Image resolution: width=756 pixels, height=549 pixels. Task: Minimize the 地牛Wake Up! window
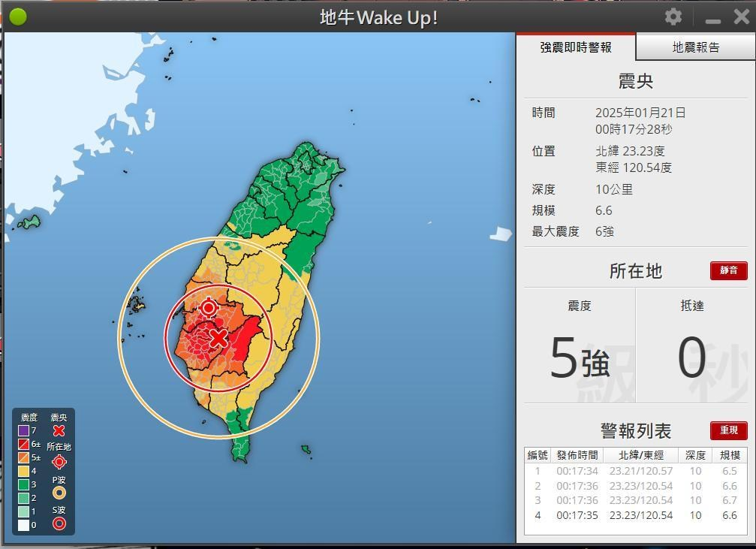712,18
